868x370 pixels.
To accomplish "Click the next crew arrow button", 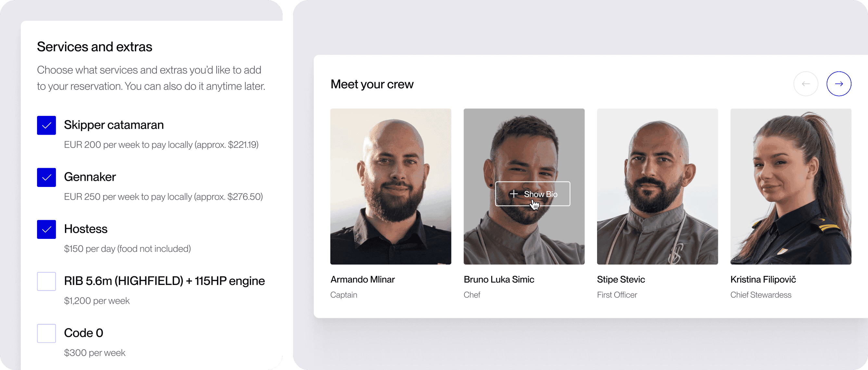I will (838, 84).
